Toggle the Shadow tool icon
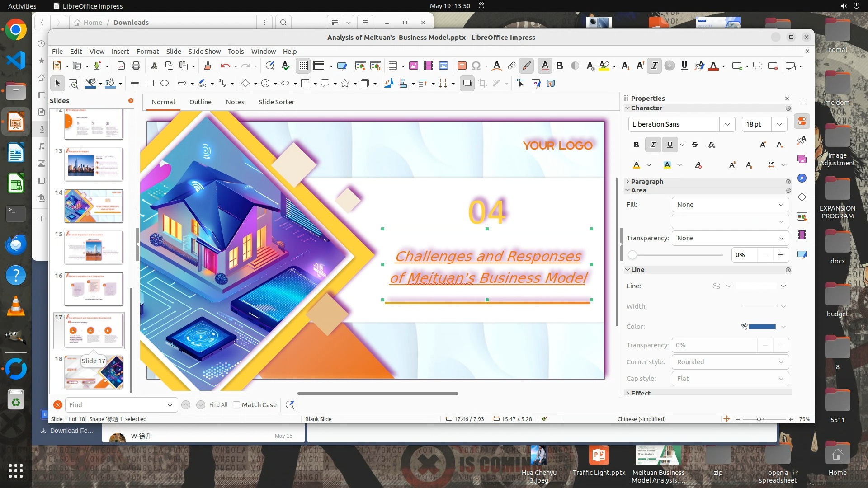Viewport: 868px width, 488px height. pyautogui.click(x=467, y=83)
